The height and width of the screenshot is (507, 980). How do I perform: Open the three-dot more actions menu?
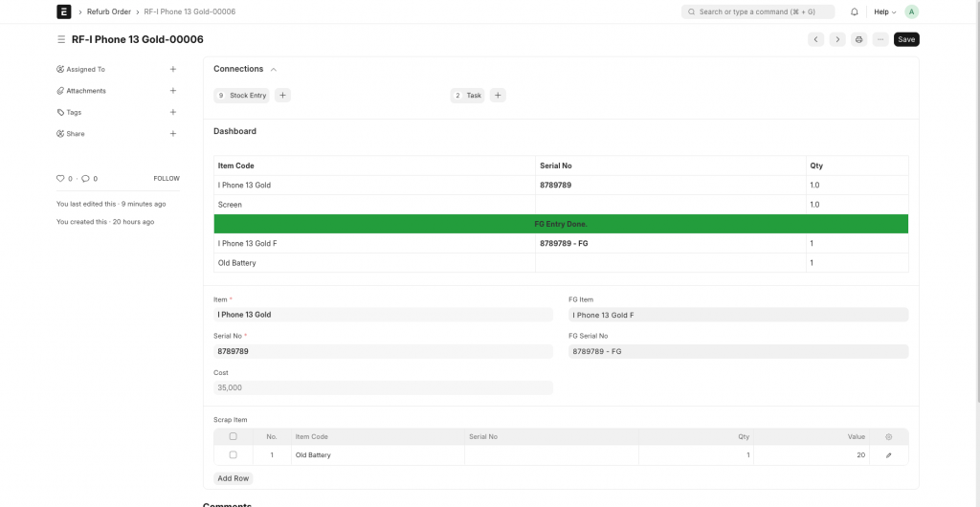(x=880, y=39)
